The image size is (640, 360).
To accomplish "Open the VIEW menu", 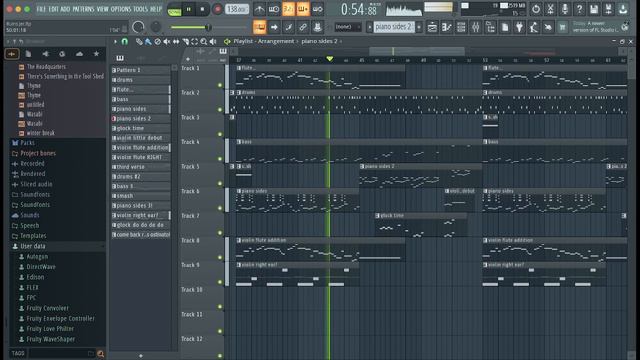I will 103,9.
